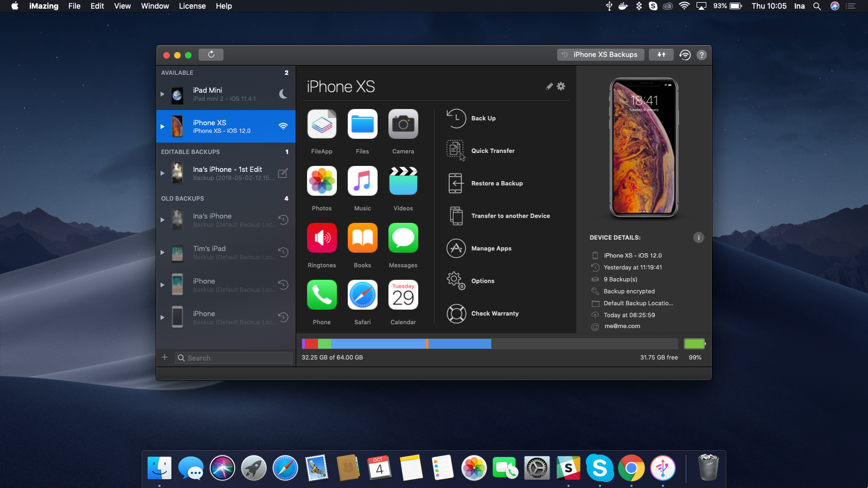This screenshot has height=488, width=868.
Task: Open the Edit menu
Action: click(x=97, y=6)
